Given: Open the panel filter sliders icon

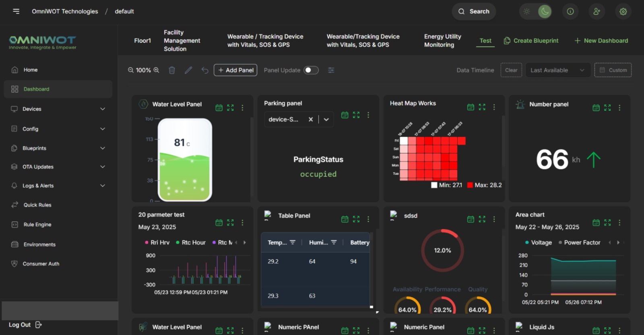Looking at the screenshot, I should [331, 70].
